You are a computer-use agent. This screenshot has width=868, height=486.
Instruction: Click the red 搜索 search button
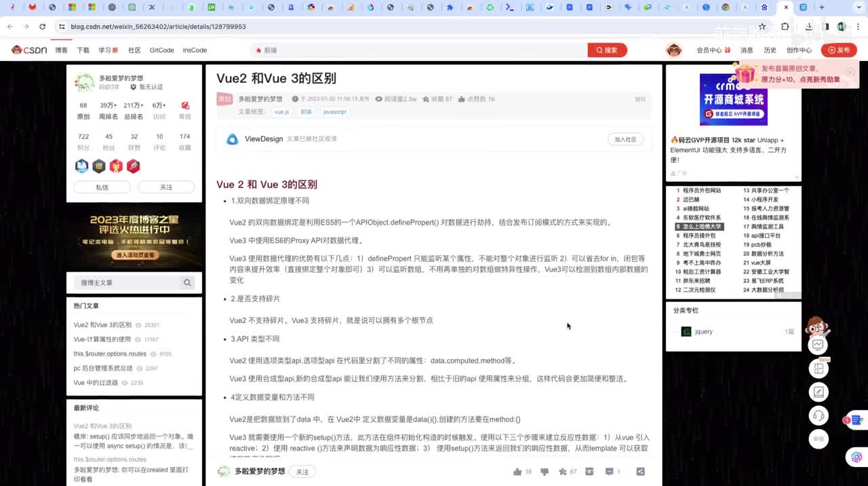[x=607, y=50]
